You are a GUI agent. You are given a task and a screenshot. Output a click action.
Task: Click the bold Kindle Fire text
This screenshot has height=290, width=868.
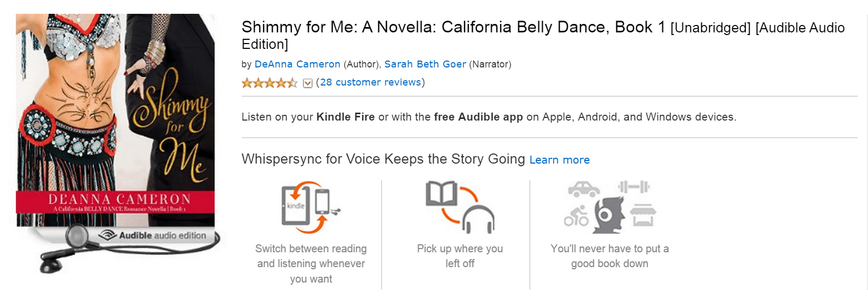click(x=345, y=117)
